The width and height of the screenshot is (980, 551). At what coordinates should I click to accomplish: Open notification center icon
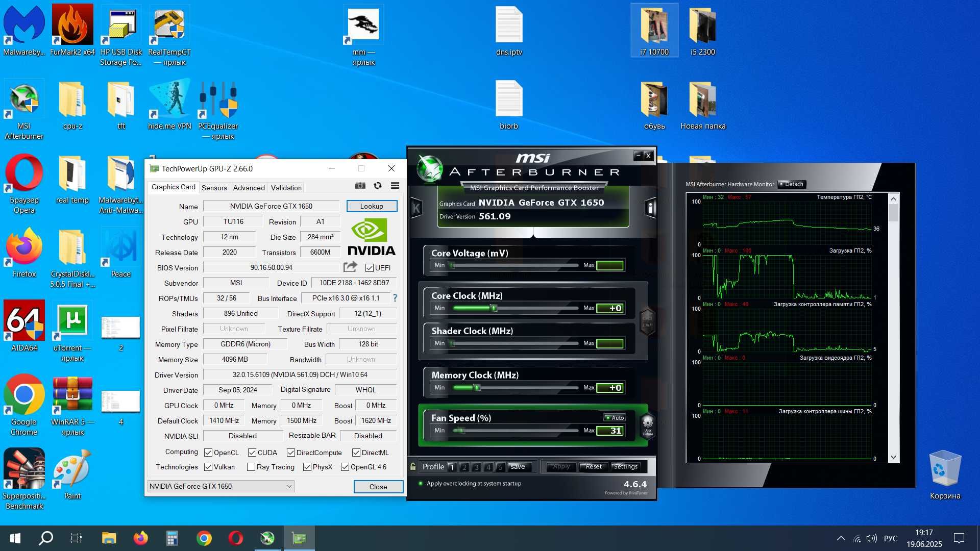pos(959,538)
